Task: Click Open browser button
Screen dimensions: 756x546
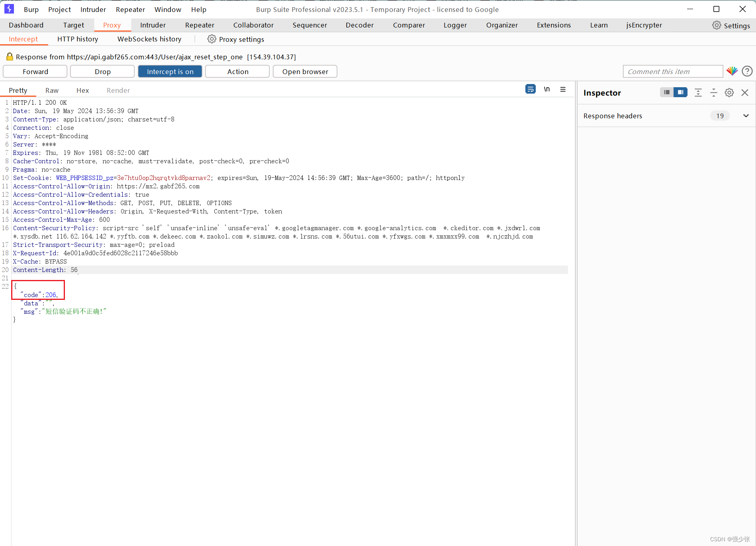Action: pyautogui.click(x=305, y=72)
